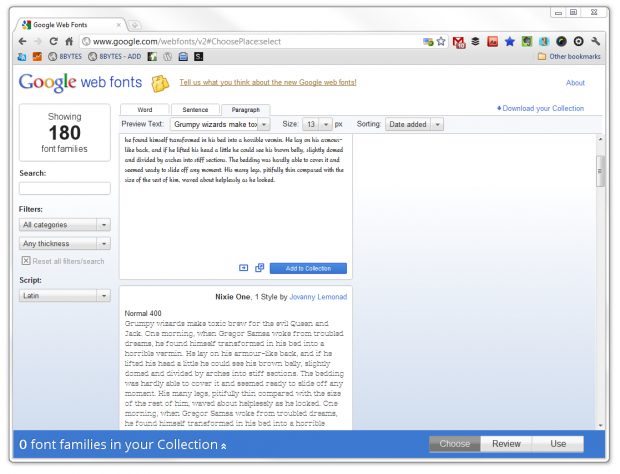The width and height of the screenshot is (620, 474).
Task: Open the browser home icon
Action: pos(69,41)
